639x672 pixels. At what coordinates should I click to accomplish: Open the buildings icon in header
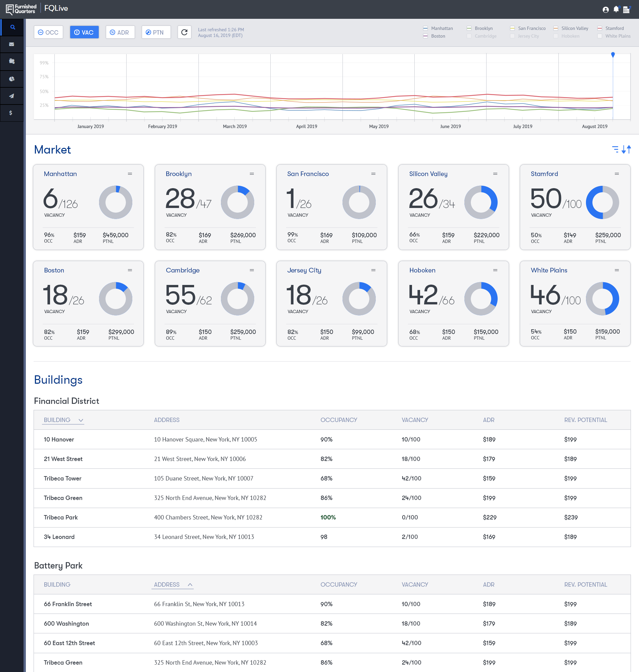626,9
